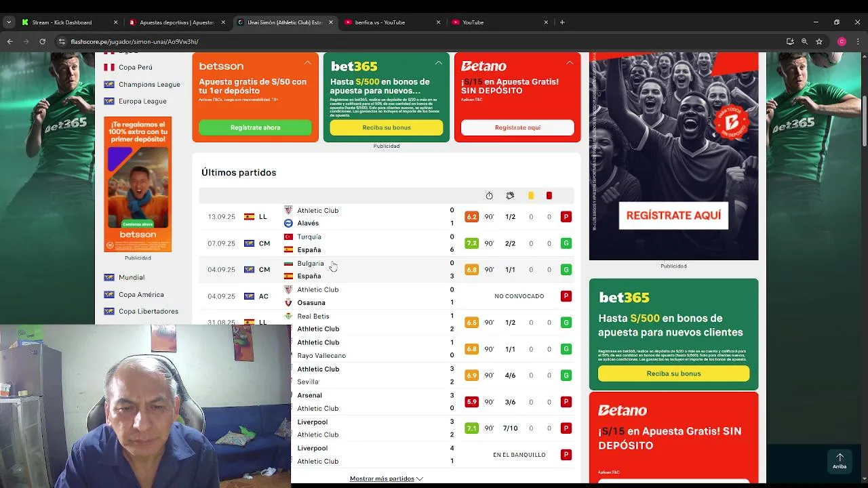Click the Bulgaria flag beside Bulgaria
Image resolution: width=868 pixels, height=488 pixels.
point(288,263)
